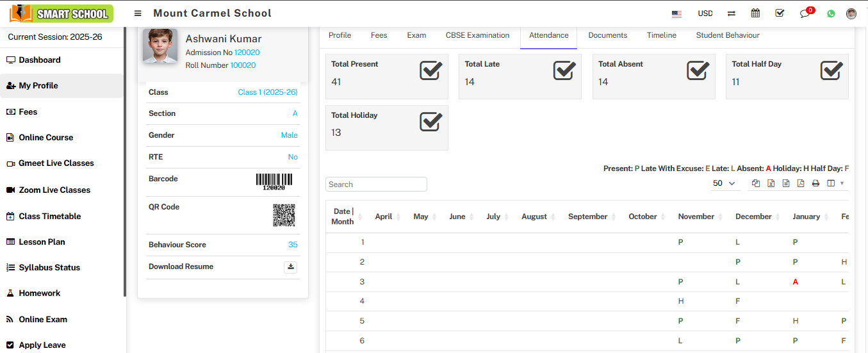The height and width of the screenshot is (353, 868).
Task: Click the Total Present check icon
Action: [431, 70]
